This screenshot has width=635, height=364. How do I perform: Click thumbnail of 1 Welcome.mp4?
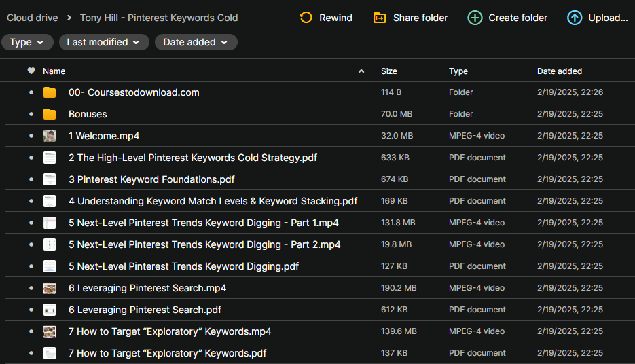pos(50,136)
